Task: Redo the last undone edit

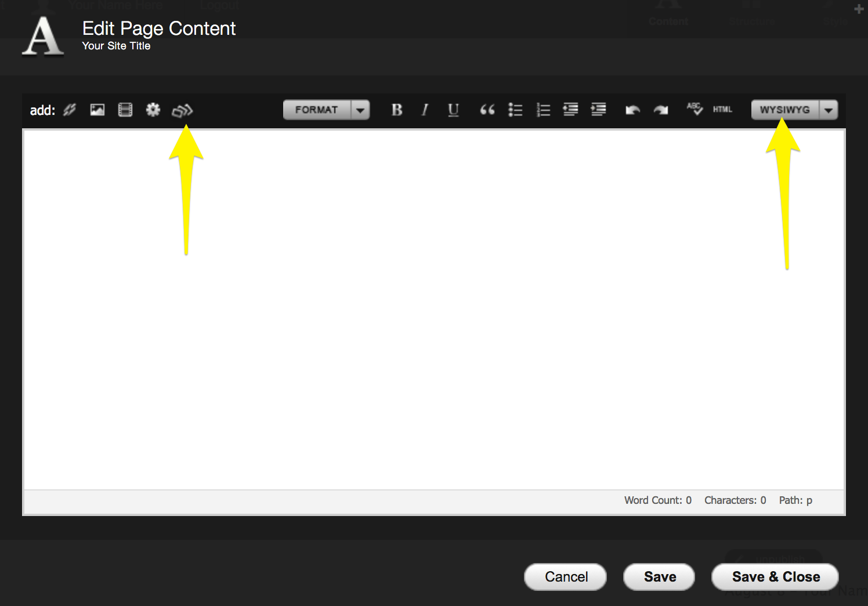Action: click(x=661, y=110)
